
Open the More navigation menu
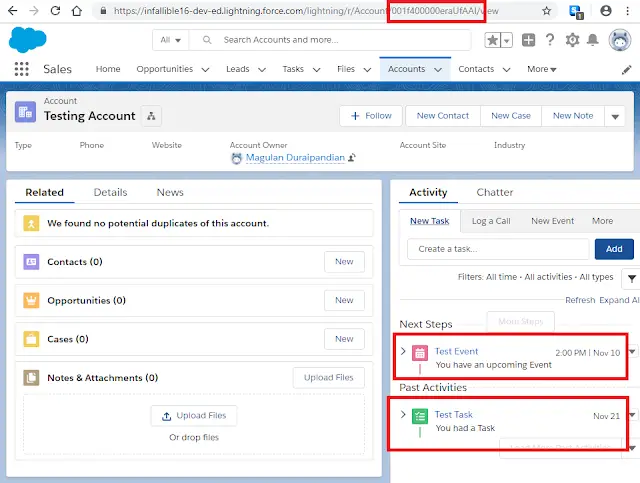[542, 69]
